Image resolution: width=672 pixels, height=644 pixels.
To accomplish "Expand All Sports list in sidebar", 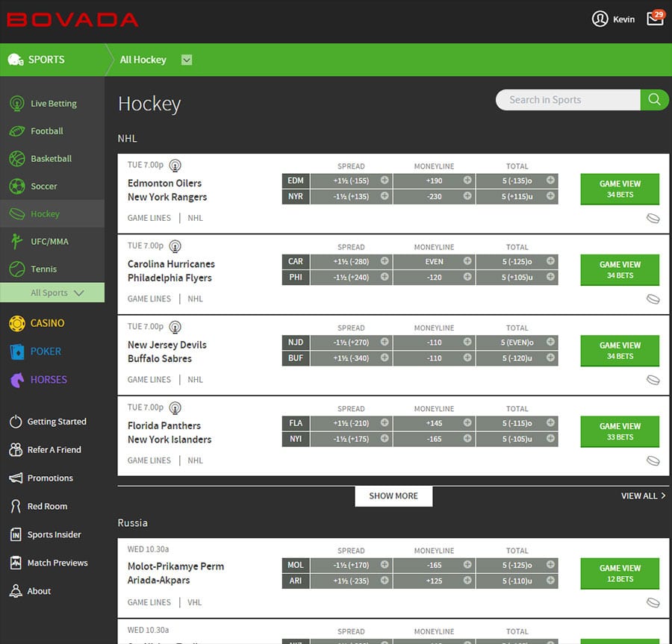I will click(x=52, y=293).
